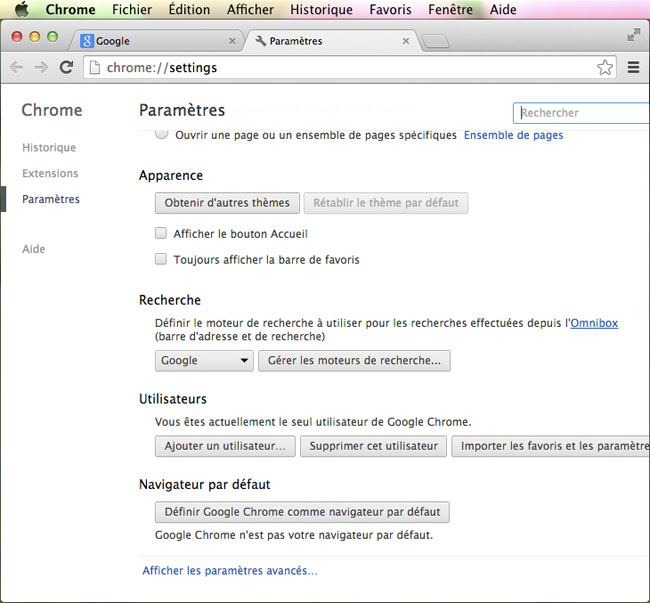Close the Paramètres tab
650x603 pixels.
click(406, 41)
